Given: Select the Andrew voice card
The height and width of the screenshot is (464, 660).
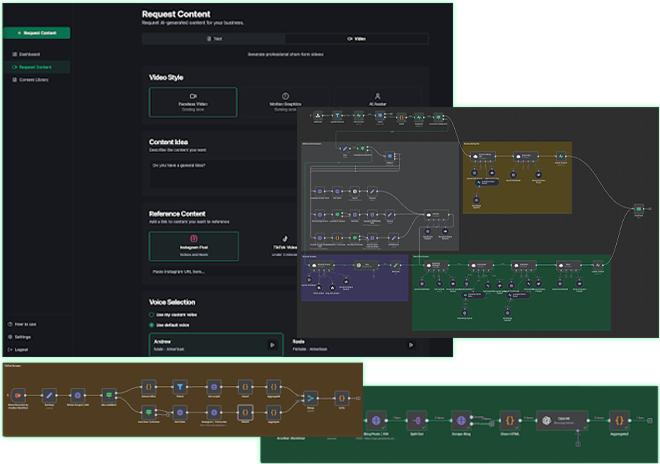Looking at the screenshot, I should click(x=216, y=345).
